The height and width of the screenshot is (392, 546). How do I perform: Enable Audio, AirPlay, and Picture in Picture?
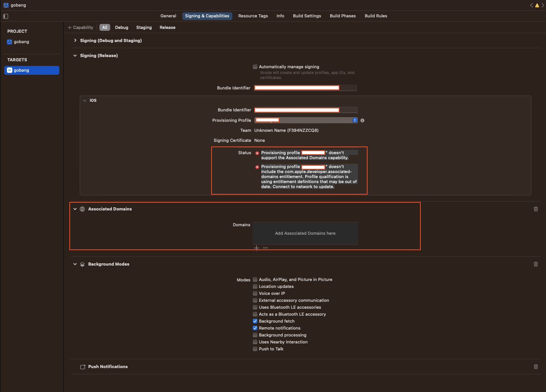(x=255, y=279)
